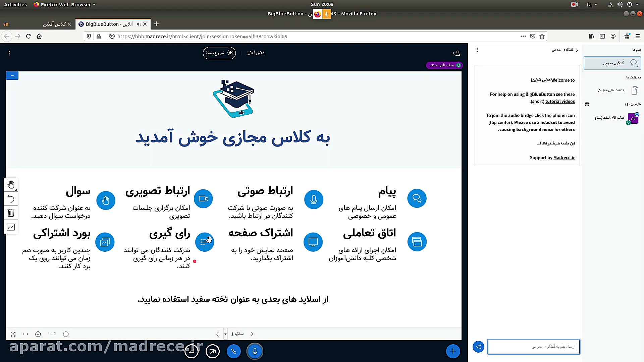The height and width of the screenshot is (362, 644).
Task: Start sharing your webcam
Action: (x=213, y=351)
